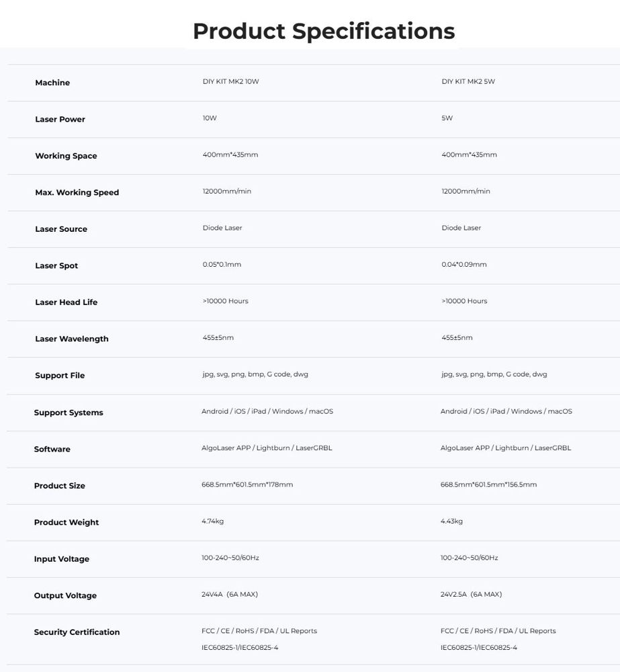Click the Software label
620x672 pixels.
tap(52, 449)
